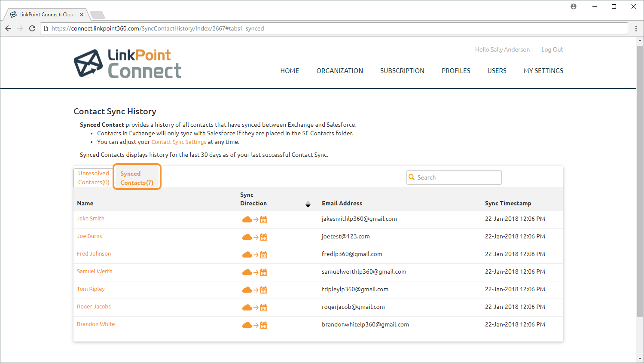This screenshot has height=363, width=644.
Task: Open the HOME menu item
Action: pos(290,71)
